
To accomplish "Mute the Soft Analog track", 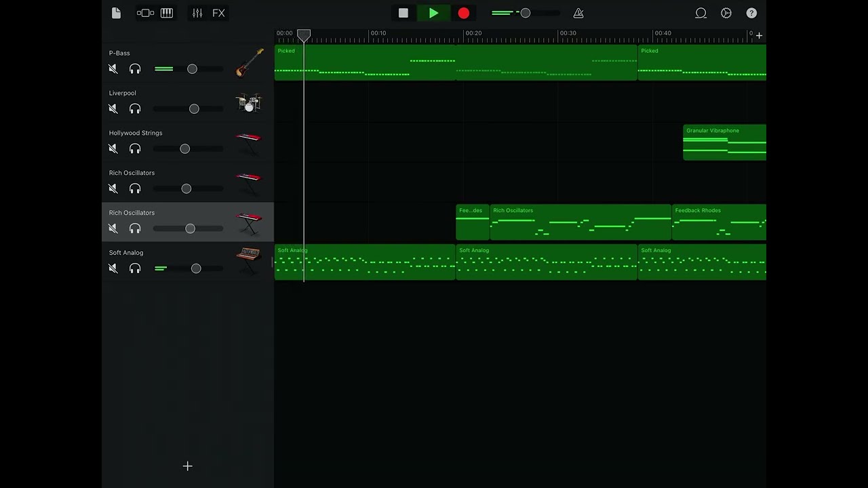I will [113, 268].
